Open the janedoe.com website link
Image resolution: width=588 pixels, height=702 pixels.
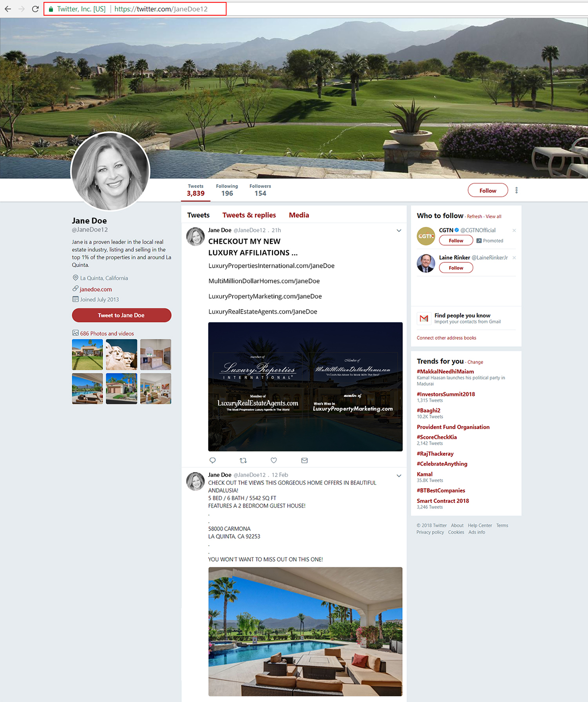[x=96, y=289]
